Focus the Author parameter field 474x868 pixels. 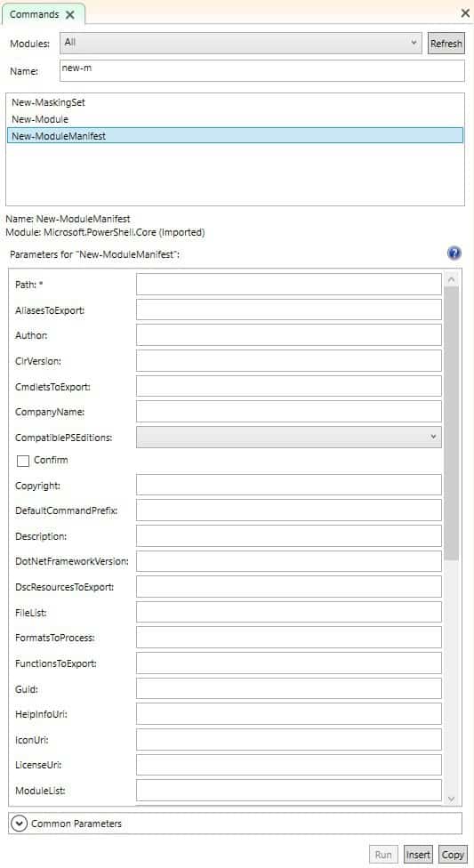288,335
